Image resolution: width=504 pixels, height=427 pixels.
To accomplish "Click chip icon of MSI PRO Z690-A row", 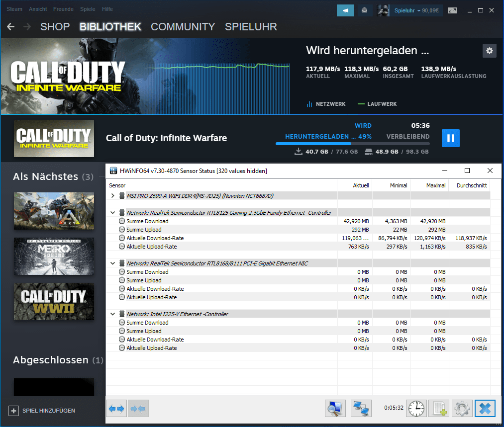I will coord(122,195).
